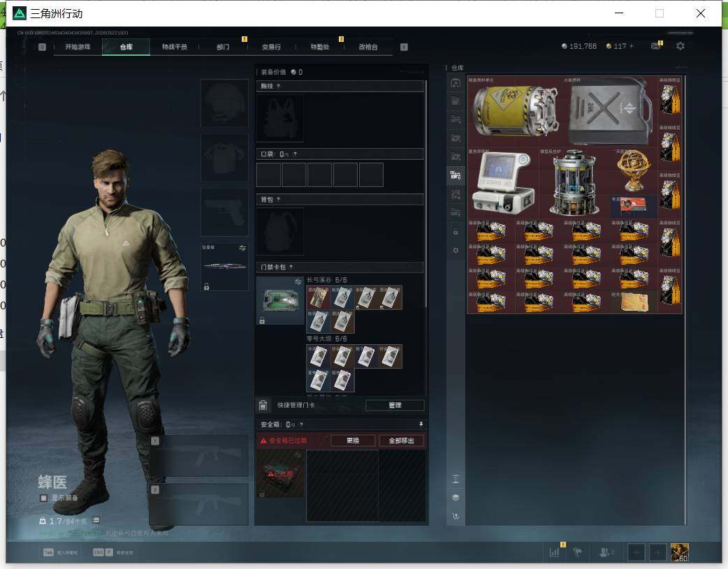Screen dimensions: 728x569
Task: Select the first 长弓溪谷 keycard
Action: click(x=319, y=297)
